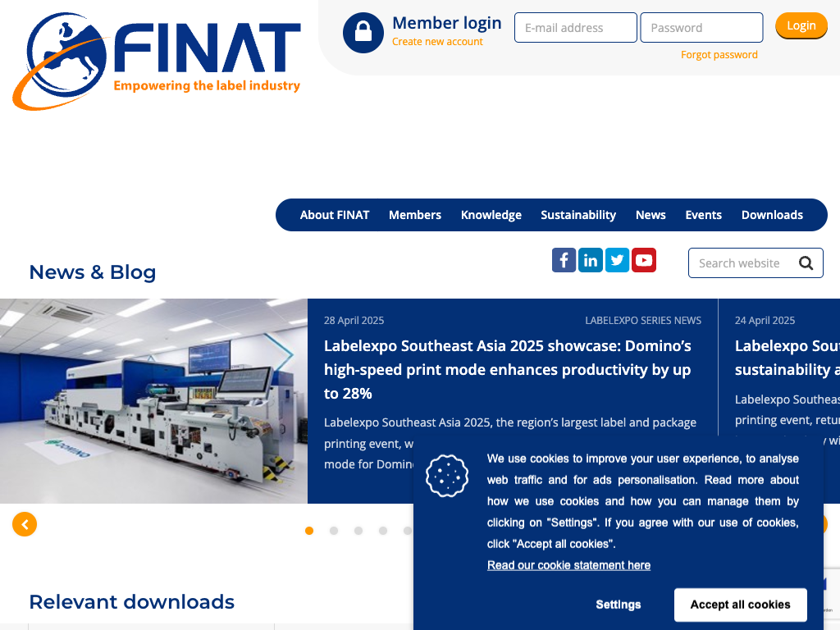The image size is (840, 630).
Task: Click the FINAT logo
Action: (x=157, y=61)
